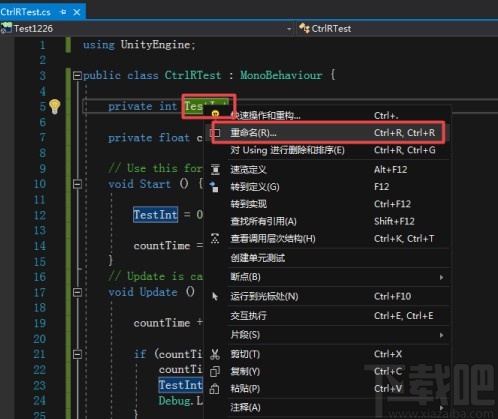This screenshot has height=419, width=498.
Task: Click UnityEngine on line 1
Action: point(156,45)
